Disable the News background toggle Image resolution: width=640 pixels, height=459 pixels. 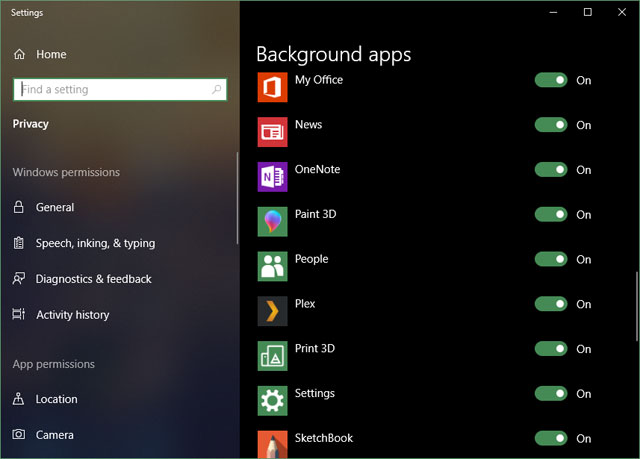click(551, 125)
